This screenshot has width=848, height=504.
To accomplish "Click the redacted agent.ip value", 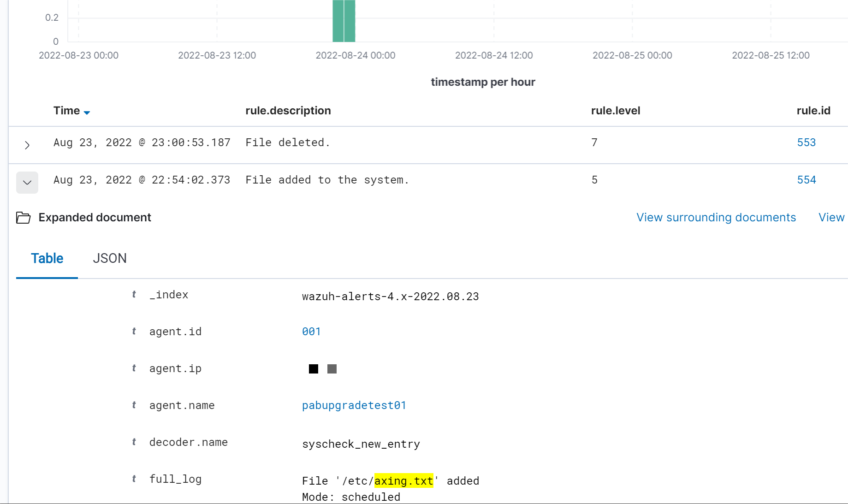I will coord(323,369).
